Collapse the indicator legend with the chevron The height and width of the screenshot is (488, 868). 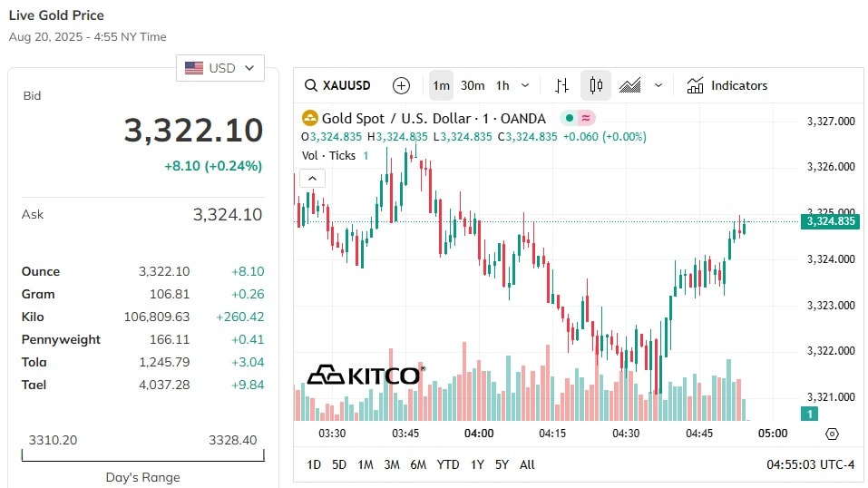(312, 179)
